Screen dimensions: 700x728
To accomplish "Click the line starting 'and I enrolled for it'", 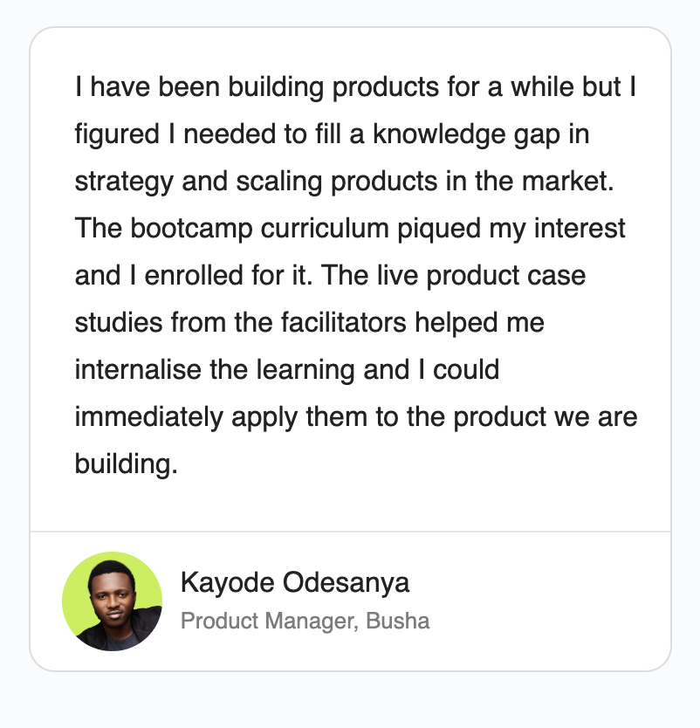I will coord(330,275).
